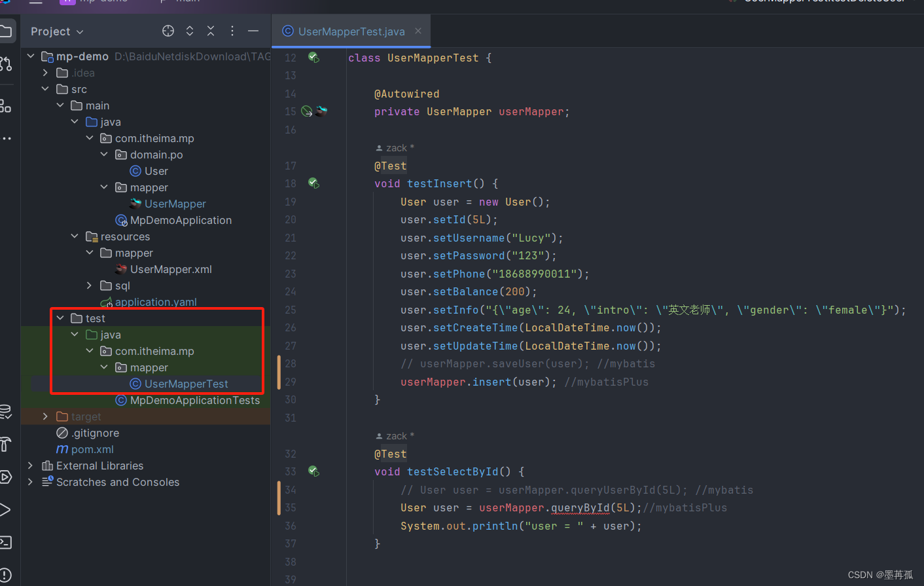Expand External Libraries node
This screenshot has height=586, width=924.
coord(31,466)
